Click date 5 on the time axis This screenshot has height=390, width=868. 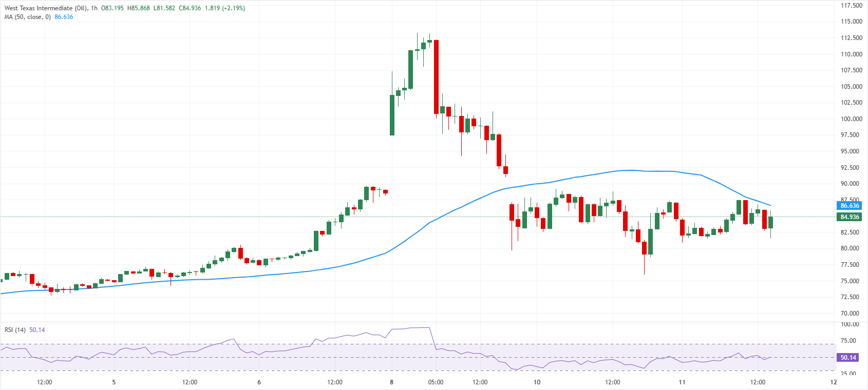[x=114, y=382]
